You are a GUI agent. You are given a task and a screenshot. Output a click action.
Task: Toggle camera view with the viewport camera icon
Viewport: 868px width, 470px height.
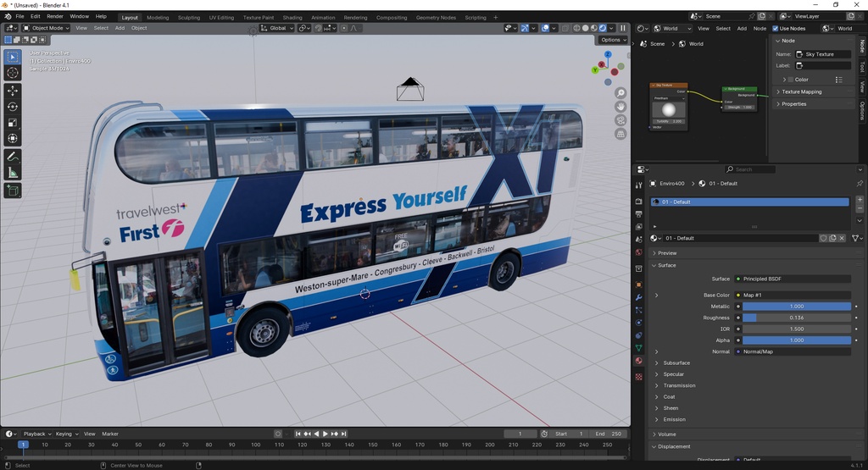click(x=621, y=120)
